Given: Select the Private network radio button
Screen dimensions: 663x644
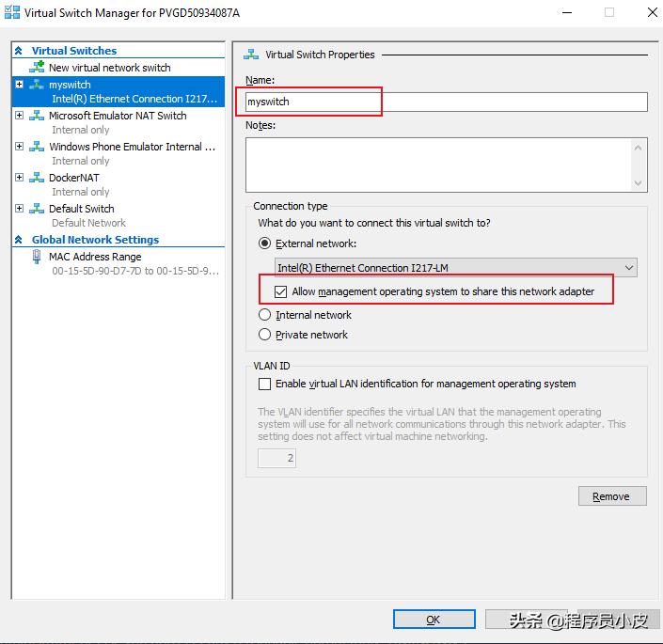Looking at the screenshot, I should point(264,335).
